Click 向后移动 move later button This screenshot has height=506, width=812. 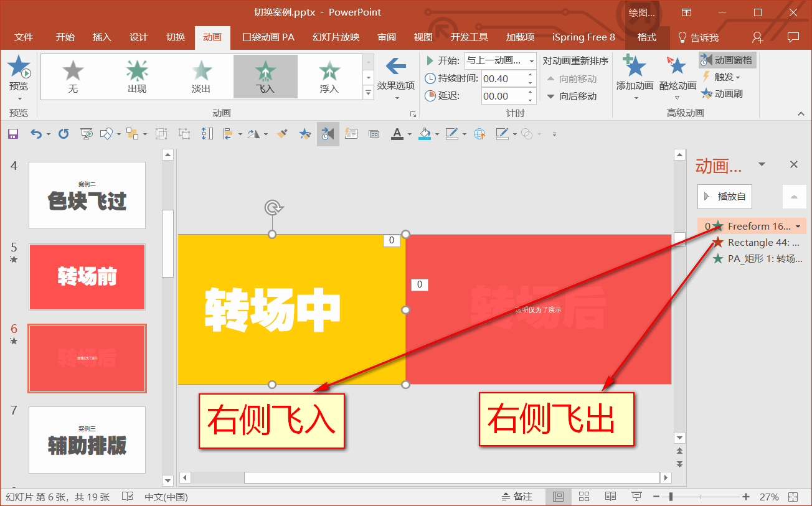572,96
